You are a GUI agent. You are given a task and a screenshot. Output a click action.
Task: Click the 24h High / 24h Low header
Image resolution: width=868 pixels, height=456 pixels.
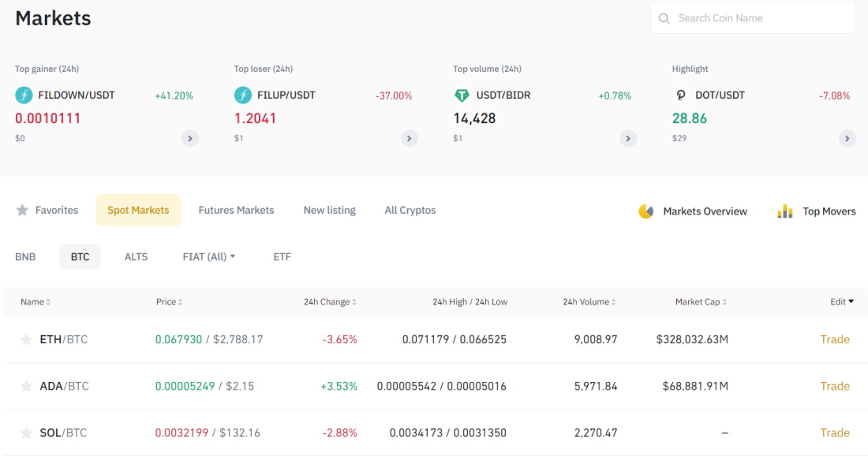pyautogui.click(x=470, y=301)
